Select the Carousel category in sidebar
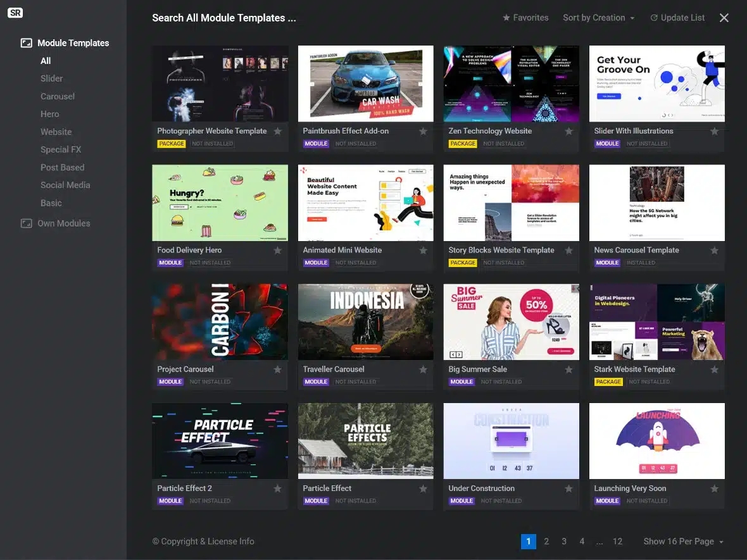This screenshot has height=560, width=747. [58, 96]
